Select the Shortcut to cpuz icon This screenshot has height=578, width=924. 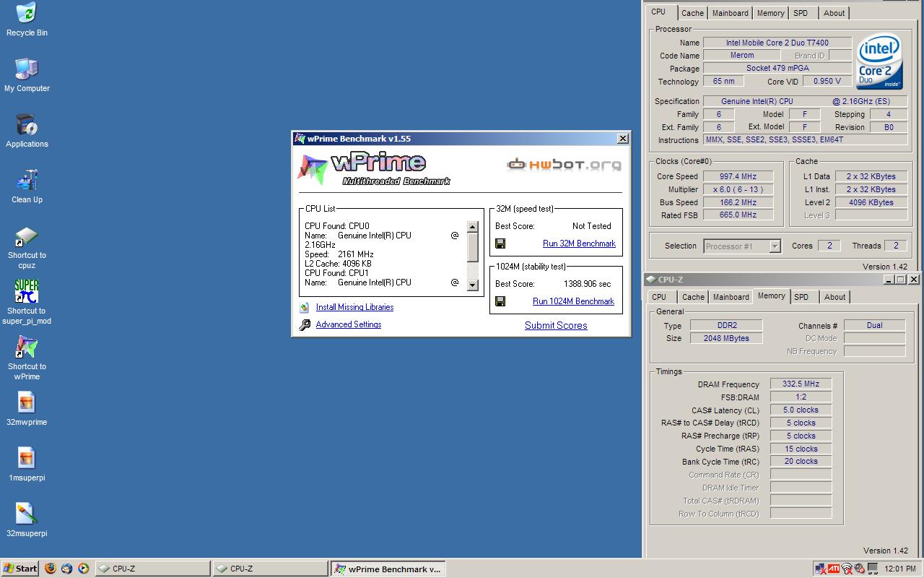click(27, 236)
